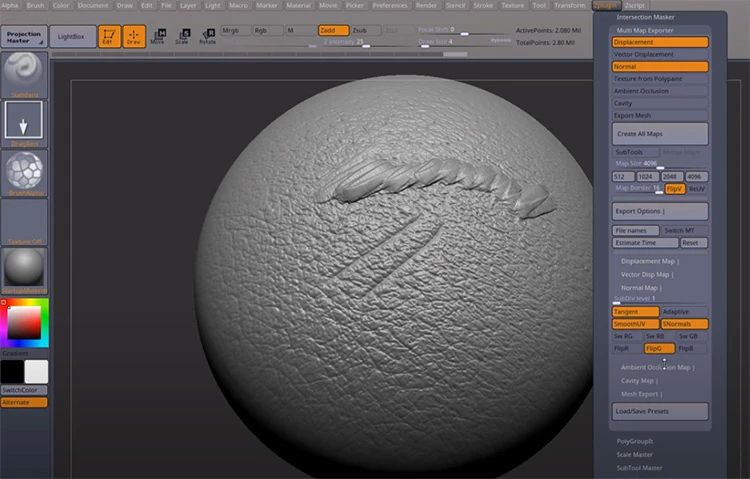Set map size to 512

click(624, 177)
